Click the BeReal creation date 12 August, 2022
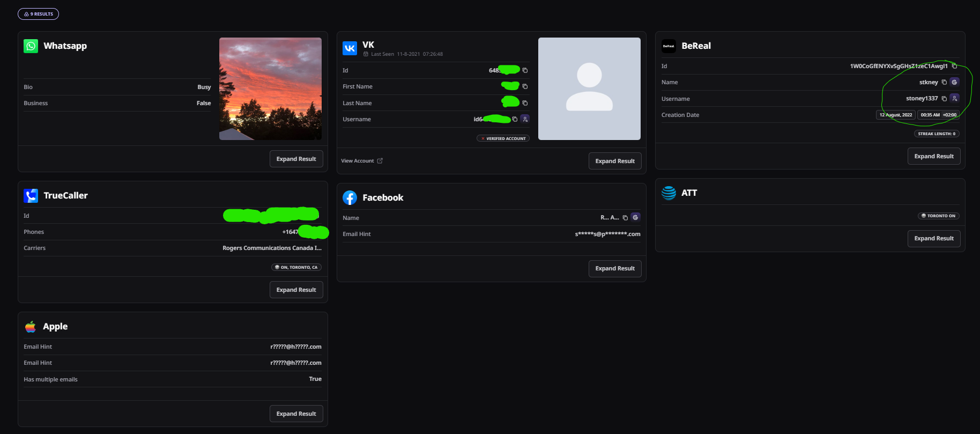This screenshot has width=980, height=434. (895, 115)
